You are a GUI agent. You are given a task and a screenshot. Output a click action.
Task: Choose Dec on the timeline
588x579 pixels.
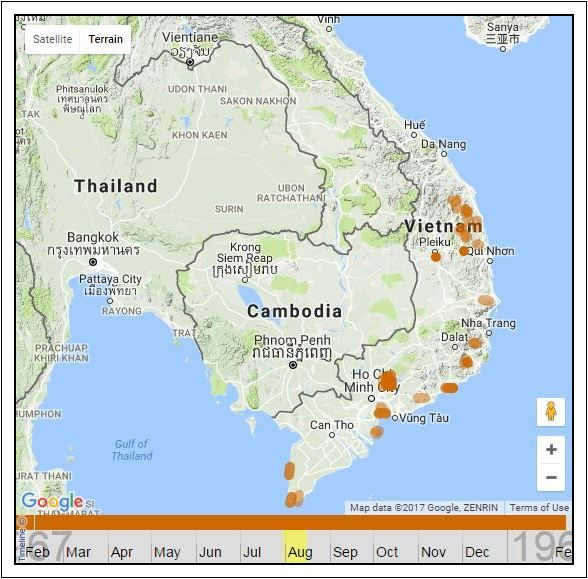coord(477,552)
